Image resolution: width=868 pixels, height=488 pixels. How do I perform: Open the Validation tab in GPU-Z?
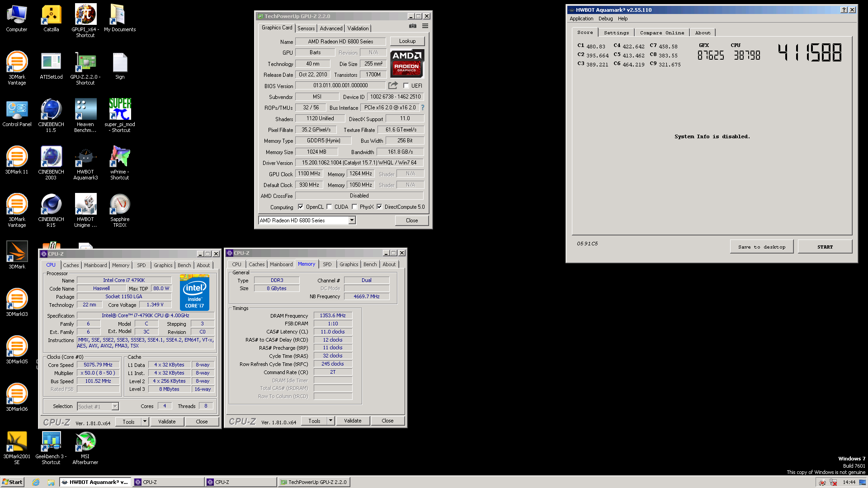(x=358, y=28)
